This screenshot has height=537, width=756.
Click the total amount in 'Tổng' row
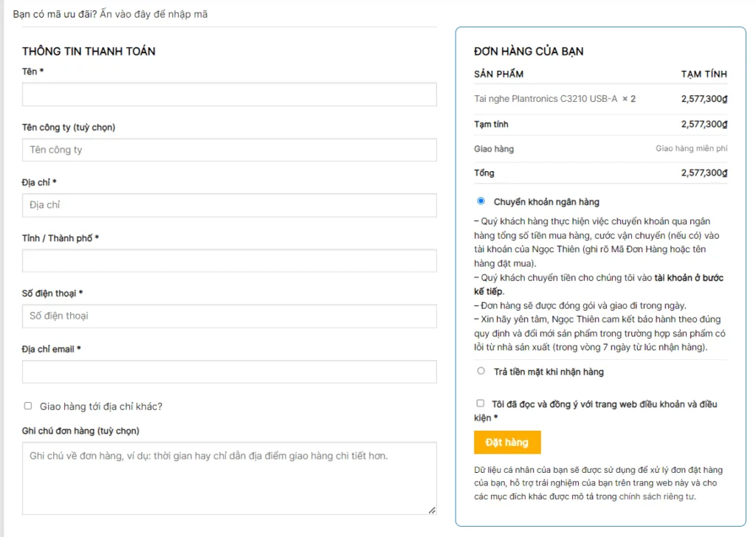coord(704,173)
